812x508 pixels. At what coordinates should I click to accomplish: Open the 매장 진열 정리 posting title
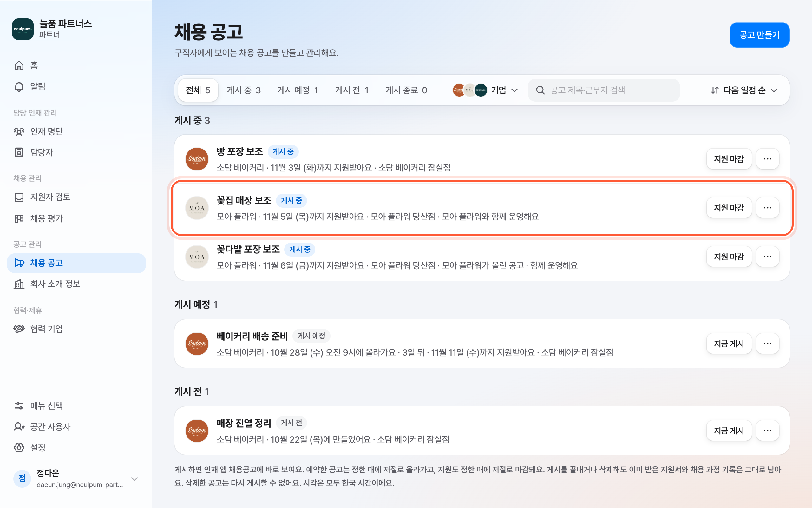click(244, 423)
